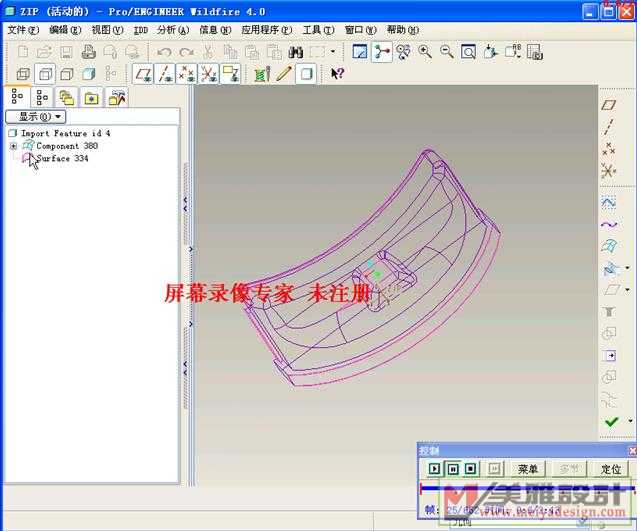This screenshot has height=531, width=637.
Task: Select Hidden Line display mode
Action: (45, 74)
